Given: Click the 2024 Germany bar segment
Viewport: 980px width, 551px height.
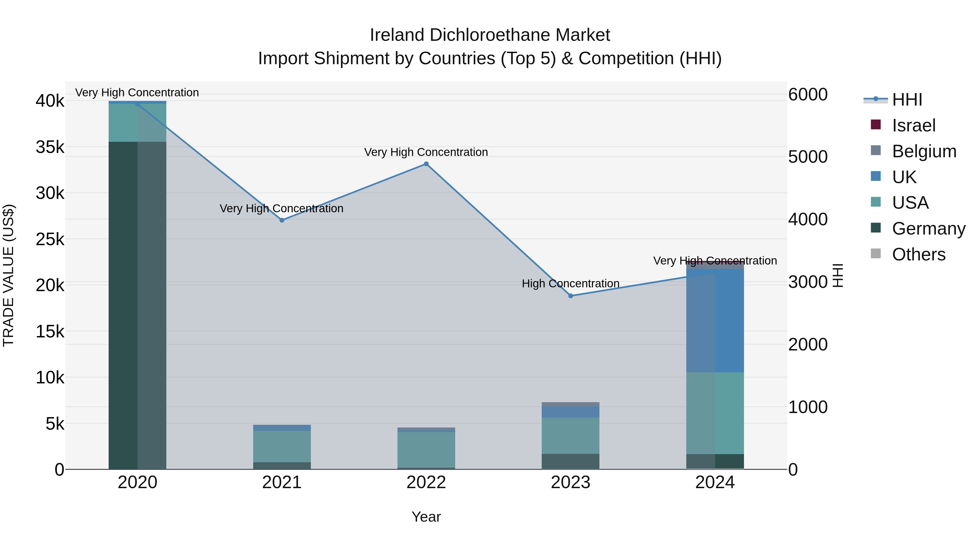Looking at the screenshot, I should [715, 462].
